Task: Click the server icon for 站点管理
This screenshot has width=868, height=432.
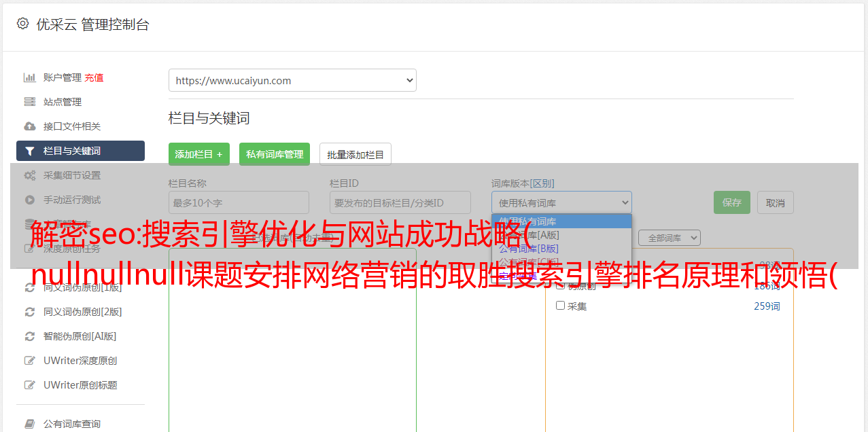Action: (x=30, y=102)
